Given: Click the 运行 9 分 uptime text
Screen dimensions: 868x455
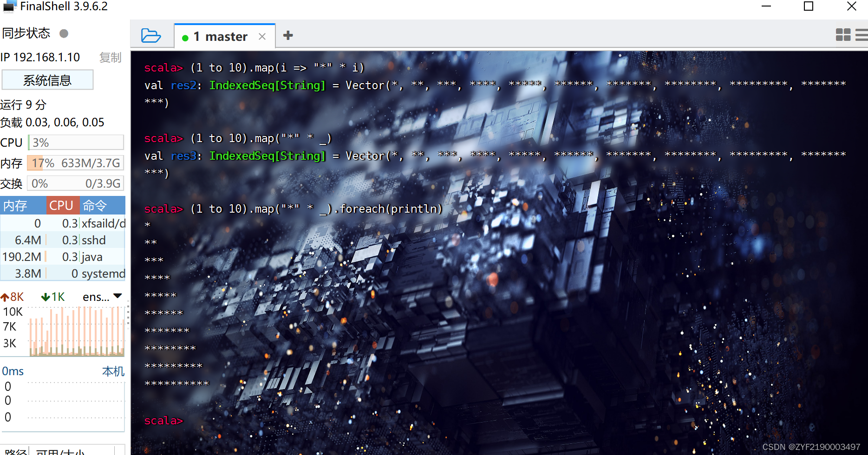Looking at the screenshot, I should click(23, 105).
